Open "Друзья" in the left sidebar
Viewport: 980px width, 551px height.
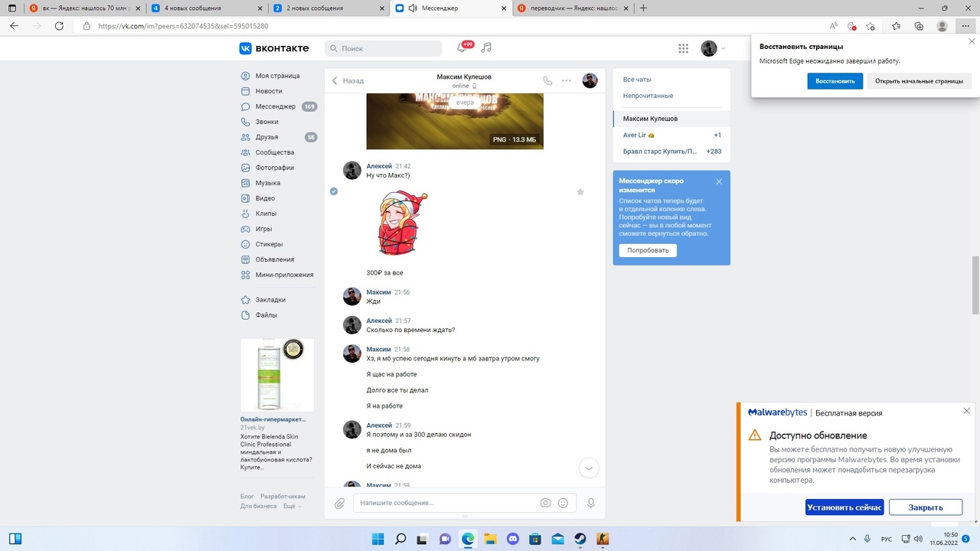267,137
